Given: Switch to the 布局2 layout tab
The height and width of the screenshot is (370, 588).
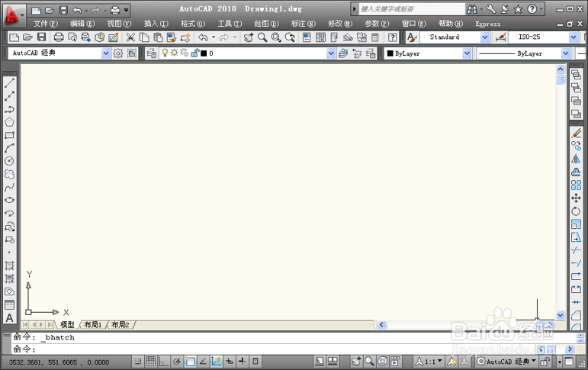Looking at the screenshot, I should coord(120,324).
